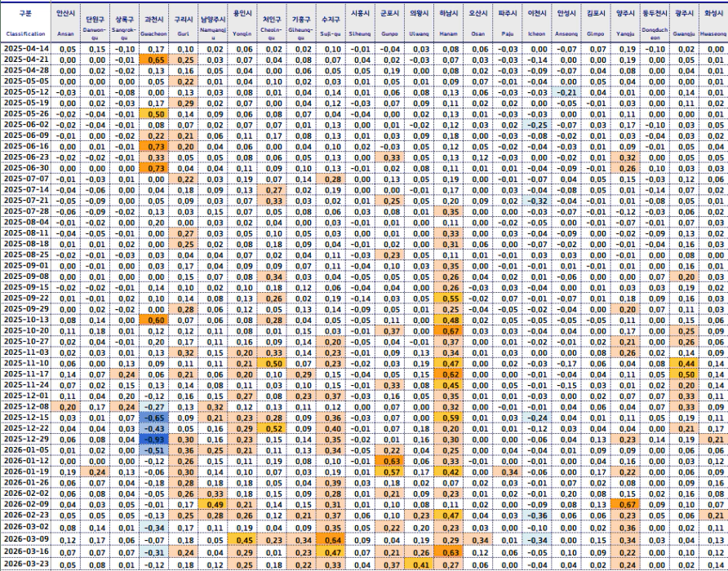The height and width of the screenshot is (571, 728).
Task: Click Gunpo 0.57 cell in 2026-01-19 row
Action: 389,471
